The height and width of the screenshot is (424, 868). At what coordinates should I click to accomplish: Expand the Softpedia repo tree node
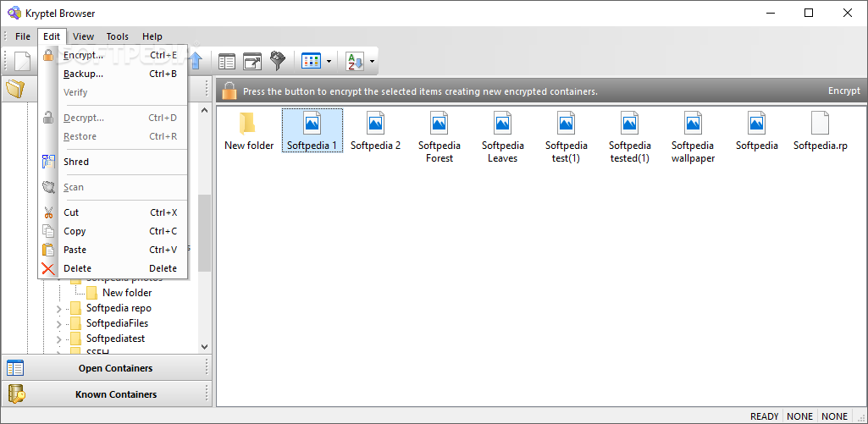tap(59, 309)
